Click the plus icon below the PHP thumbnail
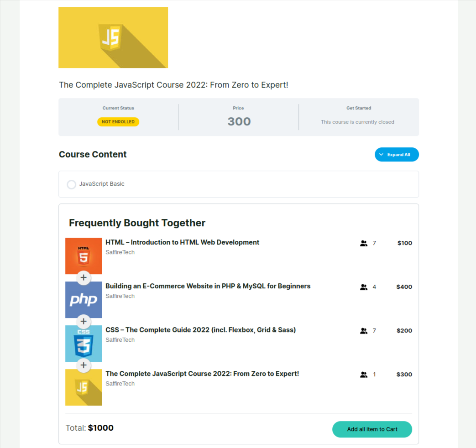The height and width of the screenshot is (448, 476). (84, 321)
